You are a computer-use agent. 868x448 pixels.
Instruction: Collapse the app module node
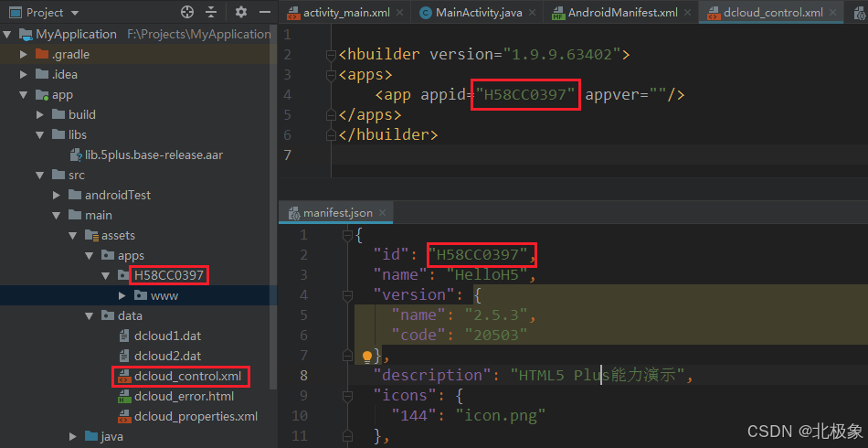[x=23, y=95]
